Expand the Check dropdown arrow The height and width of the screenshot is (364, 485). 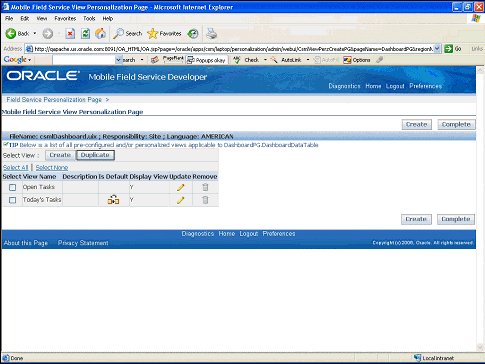[265, 60]
